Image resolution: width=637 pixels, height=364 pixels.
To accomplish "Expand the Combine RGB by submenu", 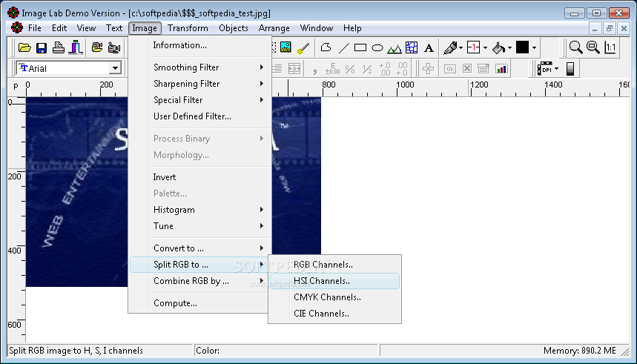I will [x=200, y=281].
